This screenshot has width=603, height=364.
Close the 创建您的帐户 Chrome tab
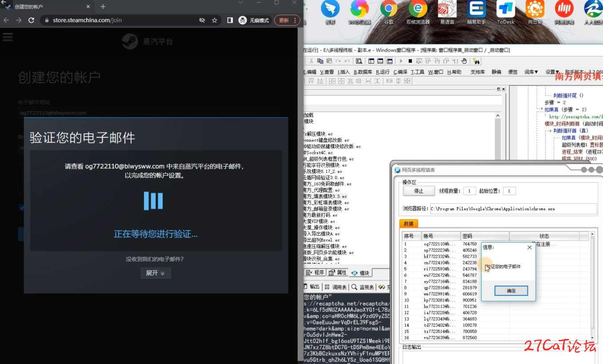pos(88,7)
